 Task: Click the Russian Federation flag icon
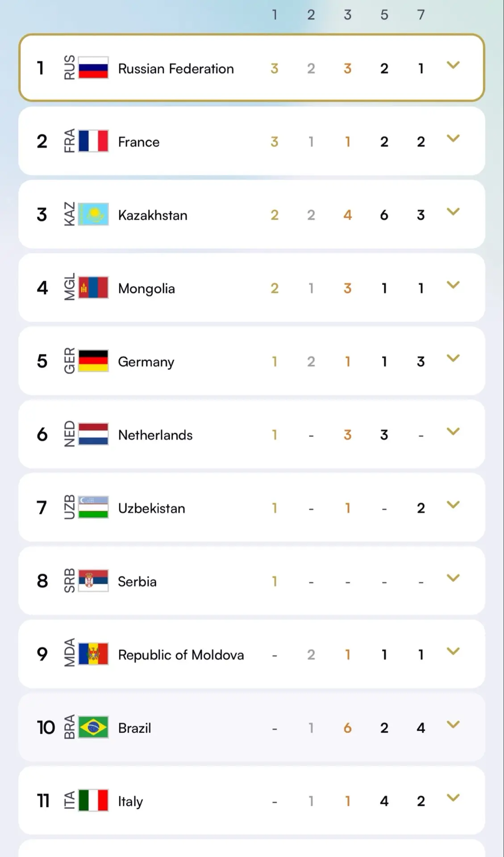point(93,68)
